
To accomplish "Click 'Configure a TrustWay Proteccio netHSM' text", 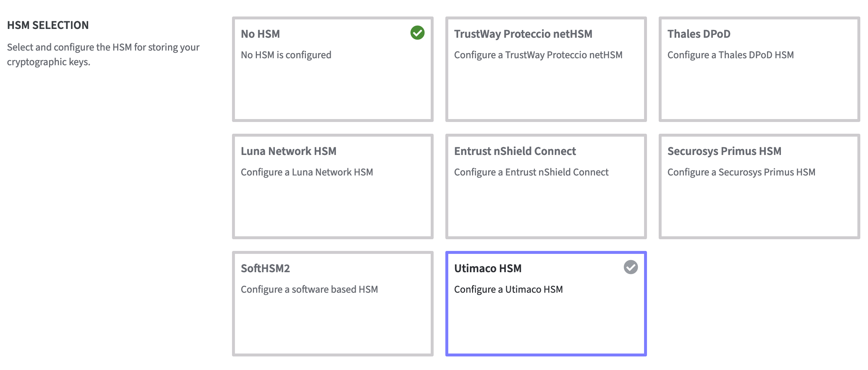I will [x=538, y=55].
